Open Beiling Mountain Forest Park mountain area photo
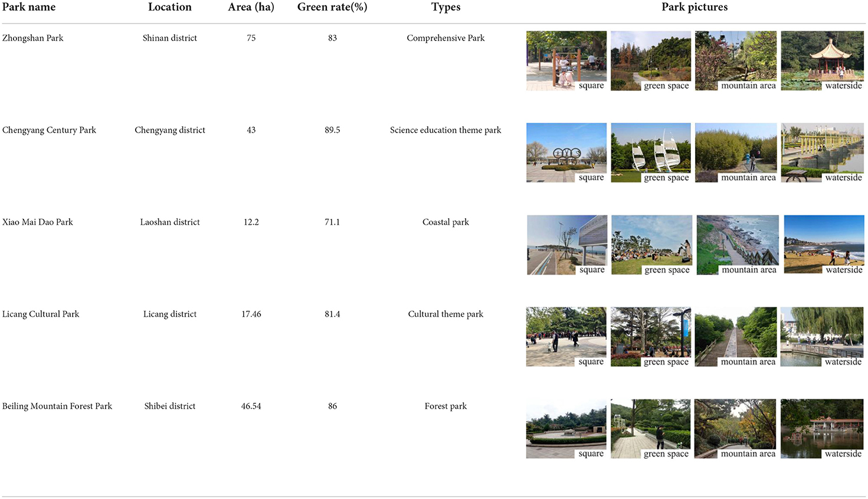This screenshot has height=499, width=868. pos(735,429)
